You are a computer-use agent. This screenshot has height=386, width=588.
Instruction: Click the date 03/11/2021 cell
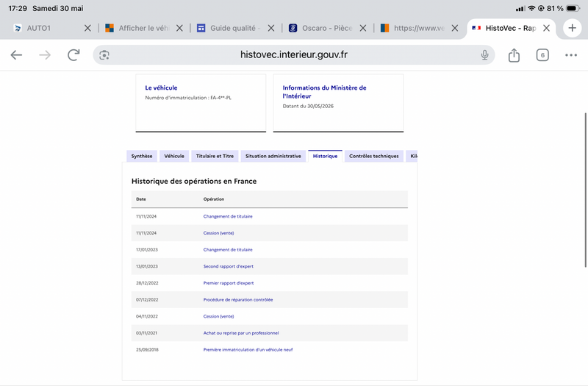[x=146, y=333]
